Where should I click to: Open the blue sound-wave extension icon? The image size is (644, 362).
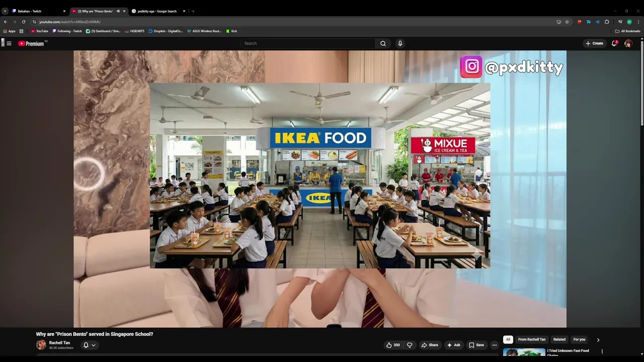598,22
